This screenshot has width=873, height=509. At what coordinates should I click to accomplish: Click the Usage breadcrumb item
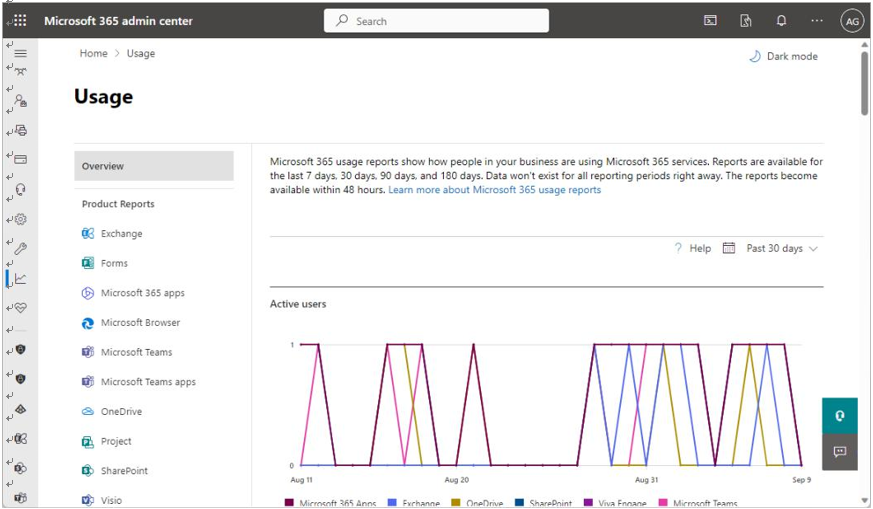click(x=141, y=53)
